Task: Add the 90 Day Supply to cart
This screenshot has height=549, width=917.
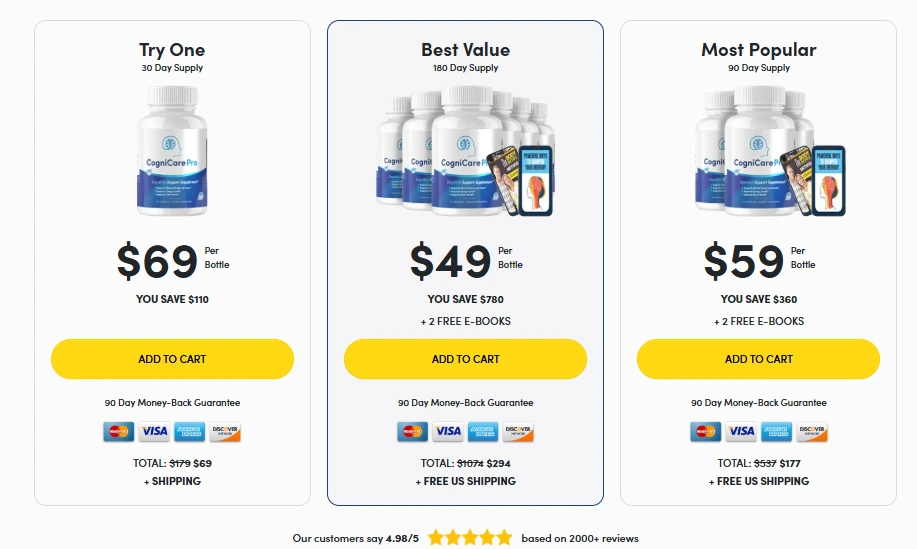Action: coord(758,359)
